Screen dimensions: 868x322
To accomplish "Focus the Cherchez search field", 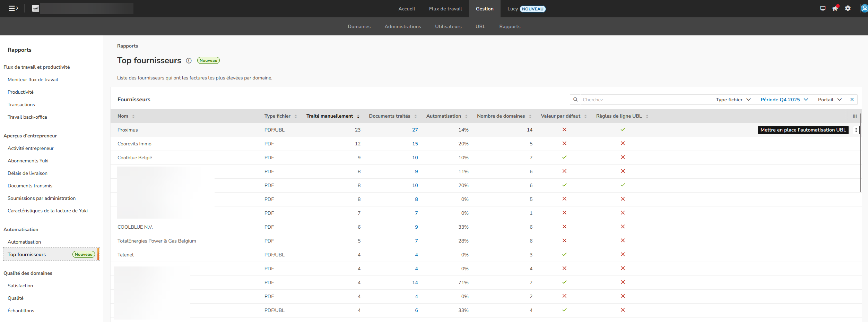I will point(645,100).
